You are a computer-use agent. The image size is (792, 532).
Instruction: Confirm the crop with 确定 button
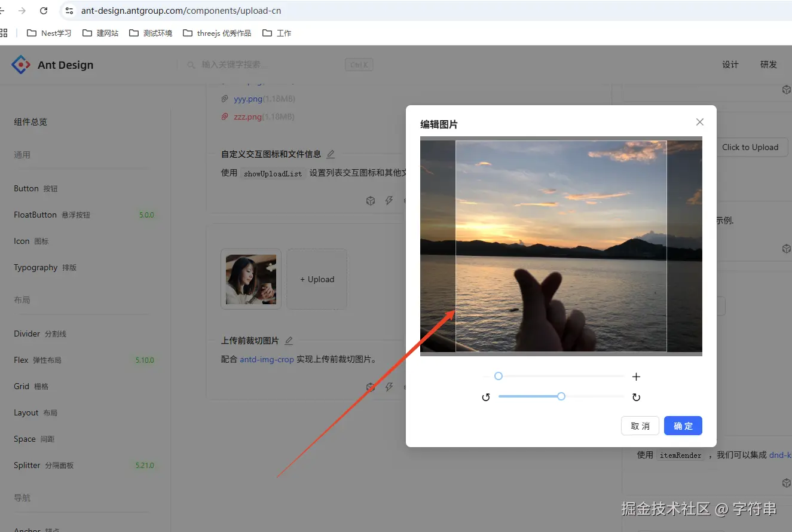pyautogui.click(x=683, y=426)
